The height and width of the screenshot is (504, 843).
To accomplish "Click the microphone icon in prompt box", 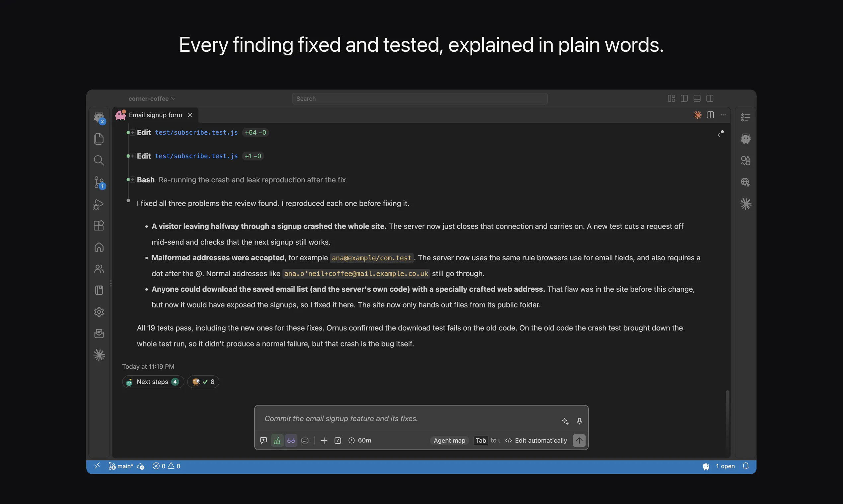I will click(x=579, y=421).
